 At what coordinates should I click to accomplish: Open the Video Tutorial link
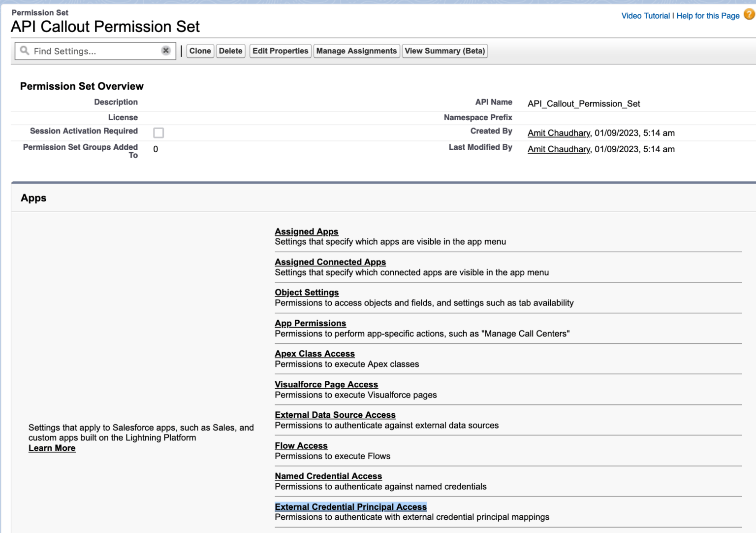tap(645, 16)
